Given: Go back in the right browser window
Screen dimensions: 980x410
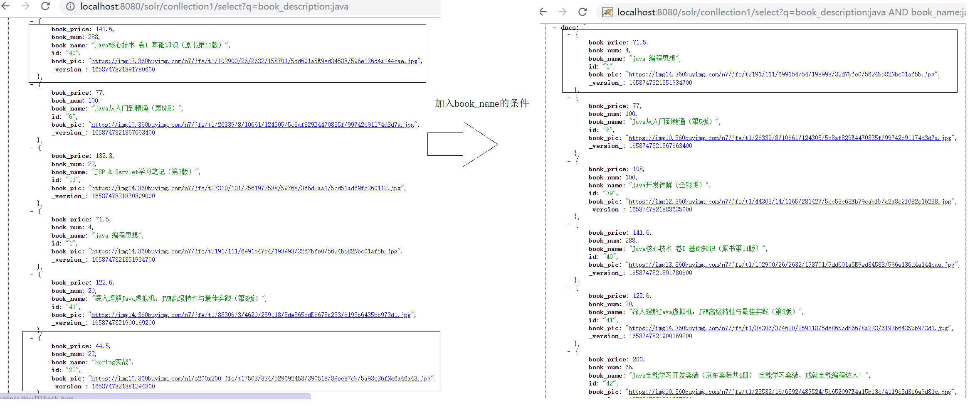Looking at the screenshot, I should [x=543, y=12].
